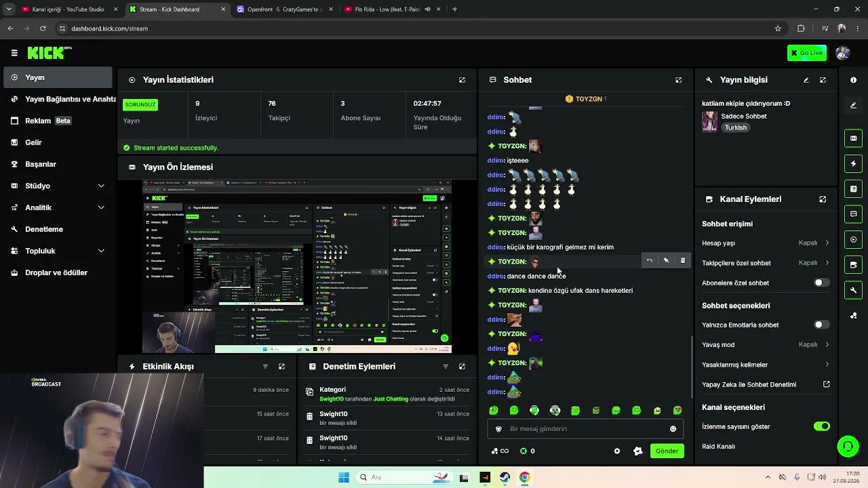868x488 pixels.
Task: Open the filter menu in Denetim Eylemleri
Action: (x=446, y=367)
